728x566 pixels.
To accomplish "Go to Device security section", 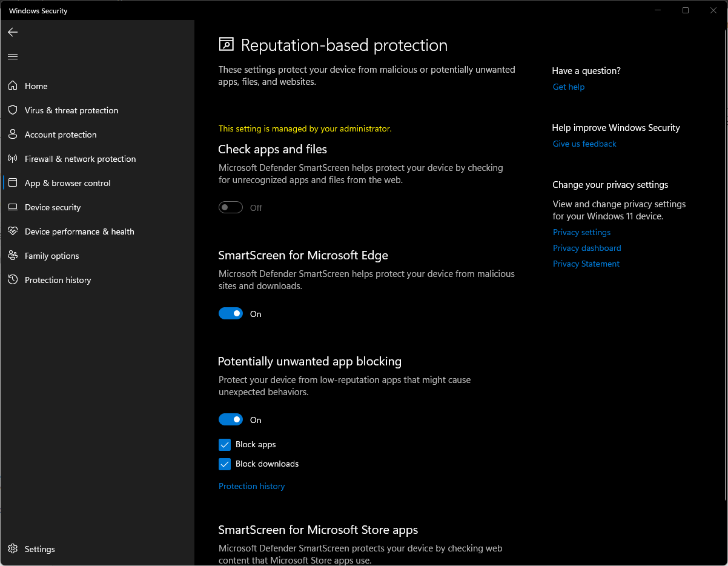I will point(53,207).
